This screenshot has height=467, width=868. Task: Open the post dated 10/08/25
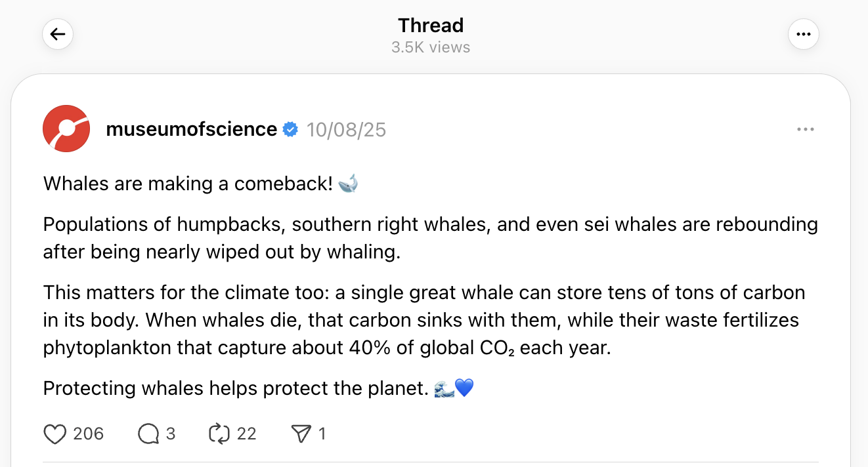coord(346,130)
